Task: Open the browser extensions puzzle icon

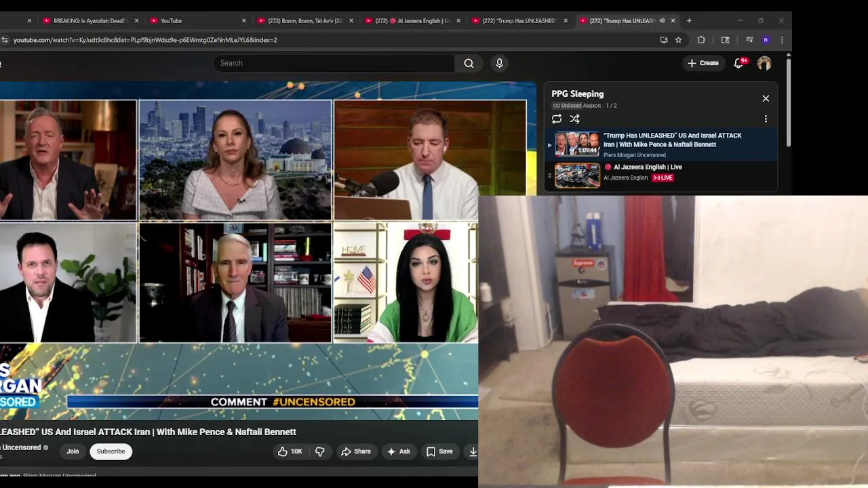Action: 701,40
